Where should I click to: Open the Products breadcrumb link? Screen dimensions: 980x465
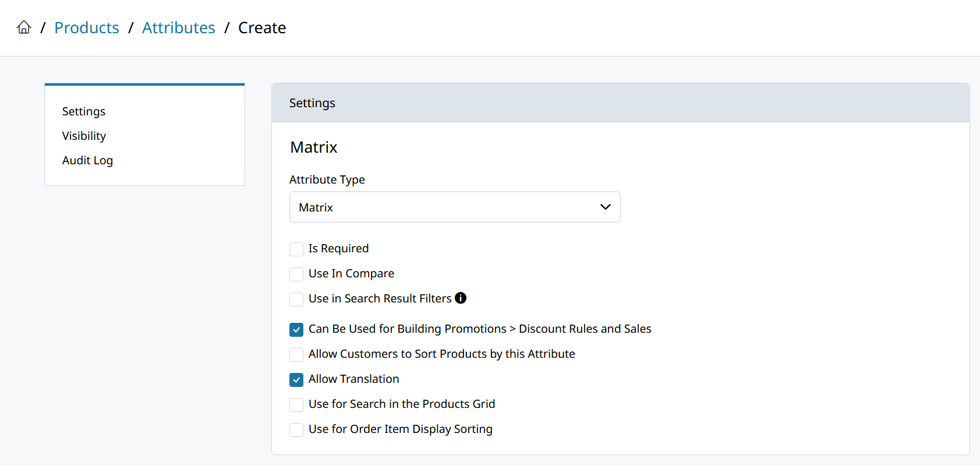coord(87,28)
